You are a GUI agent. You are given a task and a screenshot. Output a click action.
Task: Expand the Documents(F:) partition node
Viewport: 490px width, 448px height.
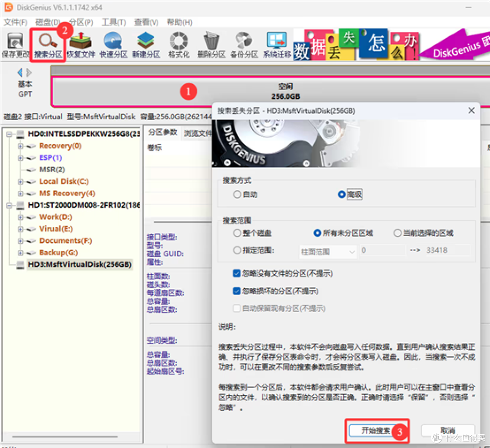20,241
